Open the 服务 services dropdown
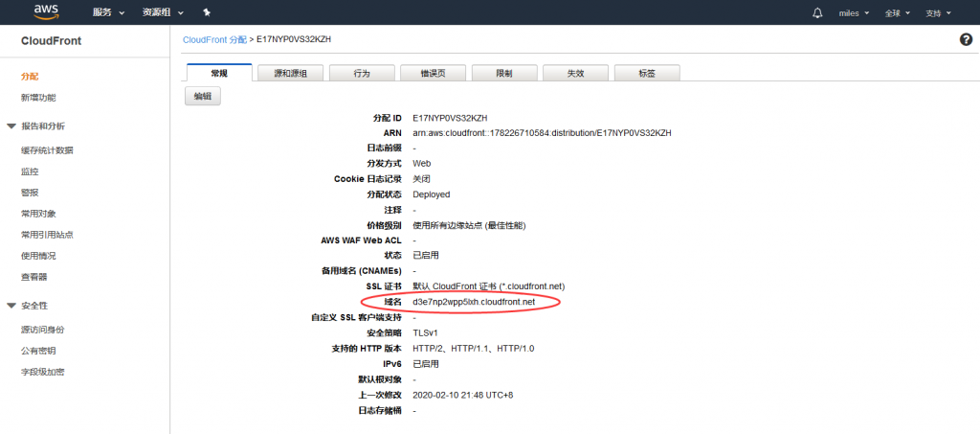The height and width of the screenshot is (434, 980). tap(108, 12)
